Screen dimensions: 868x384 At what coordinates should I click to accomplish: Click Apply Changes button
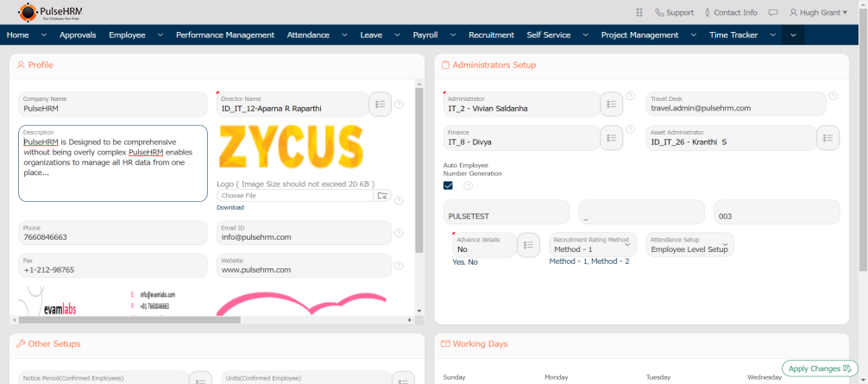coord(820,368)
